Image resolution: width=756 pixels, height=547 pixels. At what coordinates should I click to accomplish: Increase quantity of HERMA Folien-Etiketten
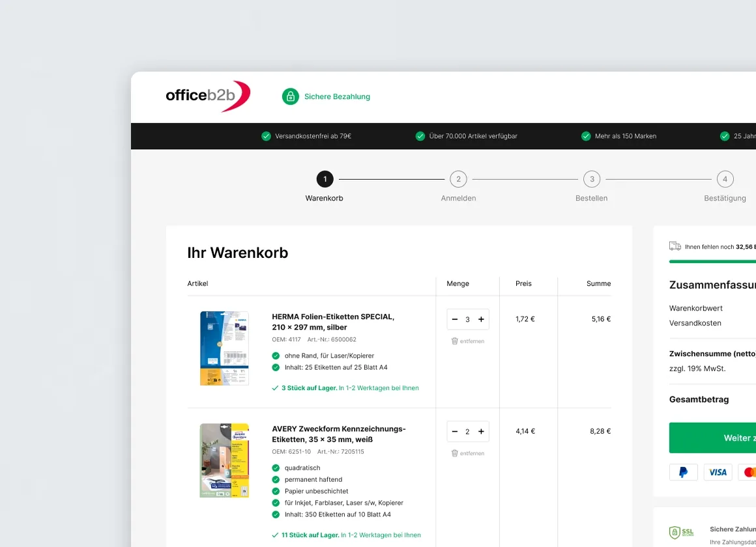[481, 320]
